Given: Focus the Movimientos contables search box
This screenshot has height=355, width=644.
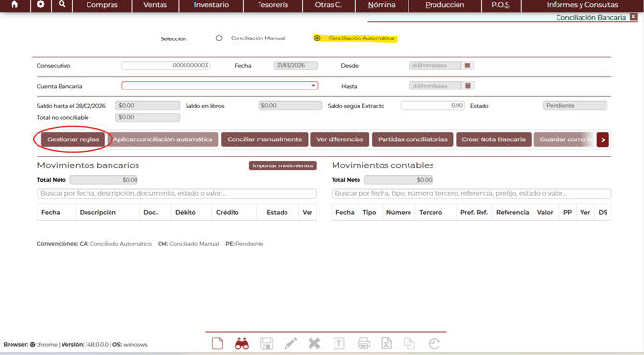Looking at the screenshot, I should click(x=472, y=193).
